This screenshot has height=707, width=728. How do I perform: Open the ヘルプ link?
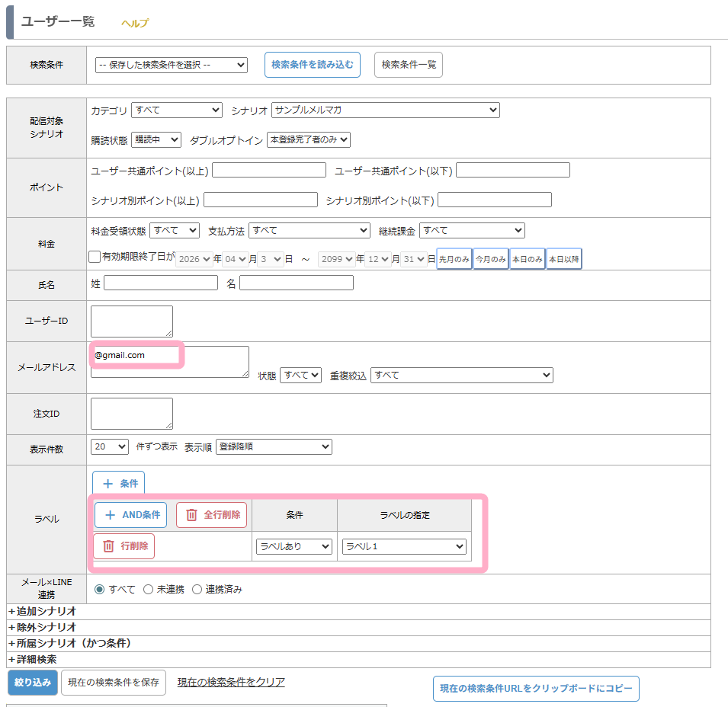(x=135, y=23)
